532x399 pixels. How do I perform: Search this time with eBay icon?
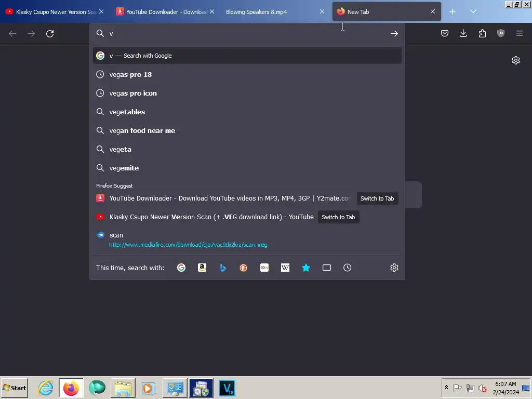(264, 268)
